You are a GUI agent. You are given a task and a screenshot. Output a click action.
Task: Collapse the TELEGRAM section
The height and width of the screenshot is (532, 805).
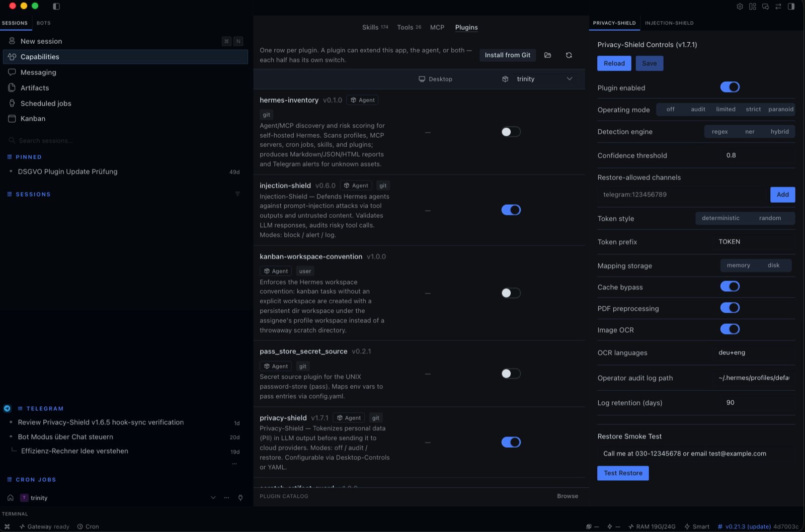(41, 409)
